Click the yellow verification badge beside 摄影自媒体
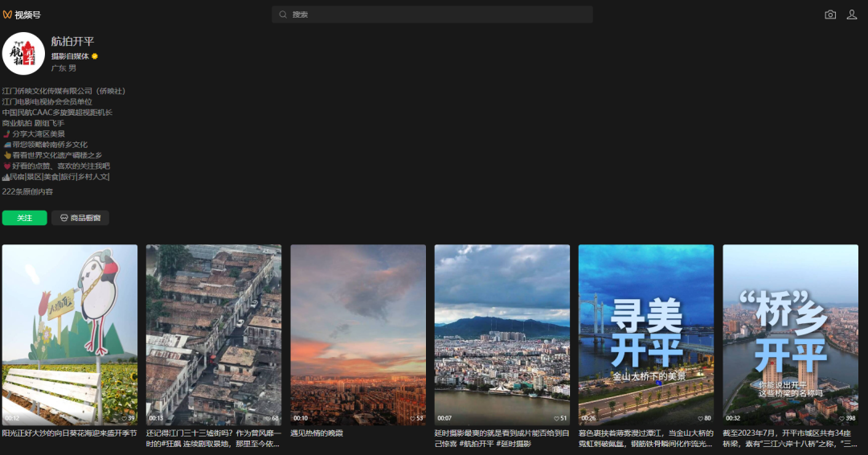 pyautogui.click(x=95, y=56)
